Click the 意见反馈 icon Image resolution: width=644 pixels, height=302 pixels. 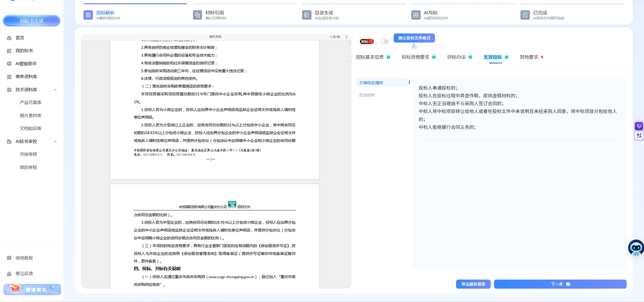pyautogui.click(x=9, y=274)
